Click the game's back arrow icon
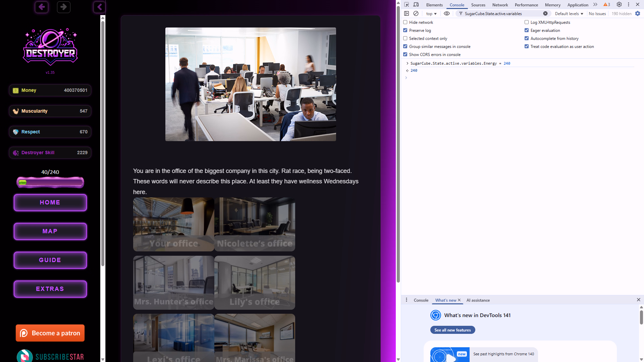This screenshot has height=362, width=644. 42,7
